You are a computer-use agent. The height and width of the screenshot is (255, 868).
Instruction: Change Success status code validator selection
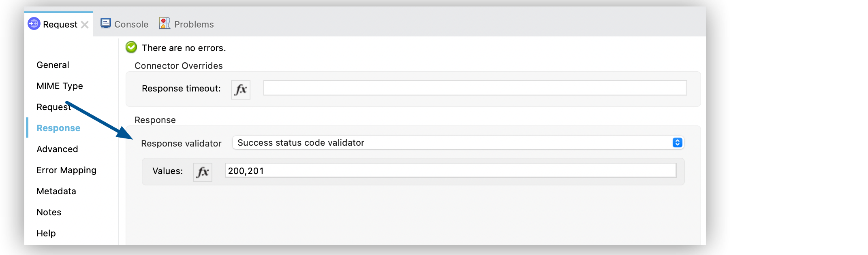[x=446, y=142]
